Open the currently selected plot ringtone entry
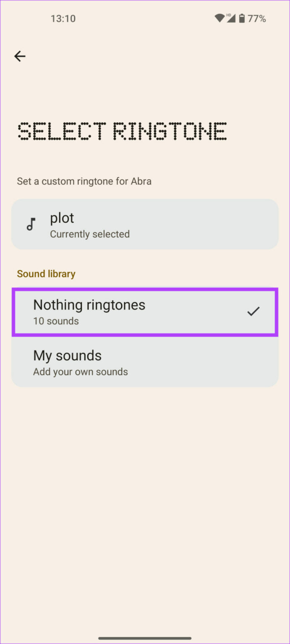The image size is (290, 644). pyautogui.click(x=145, y=224)
